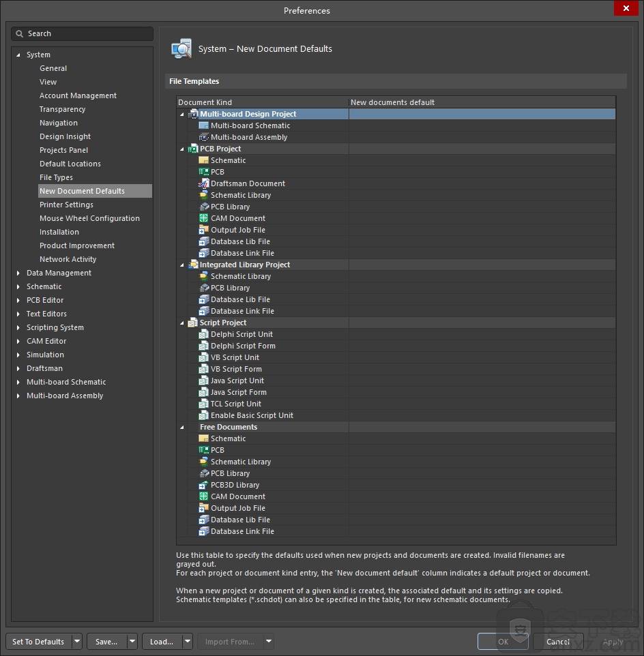Image resolution: width=644 pixels, height=656 pixels.
Task: Click the Search input field
Action: 82,34
